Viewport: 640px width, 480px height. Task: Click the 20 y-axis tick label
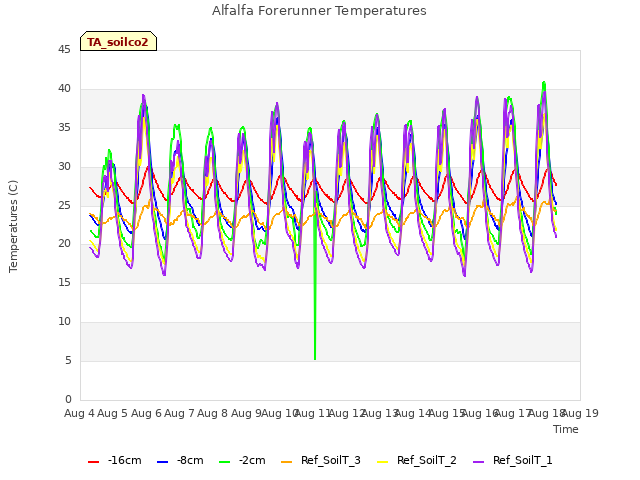[64, 243]
